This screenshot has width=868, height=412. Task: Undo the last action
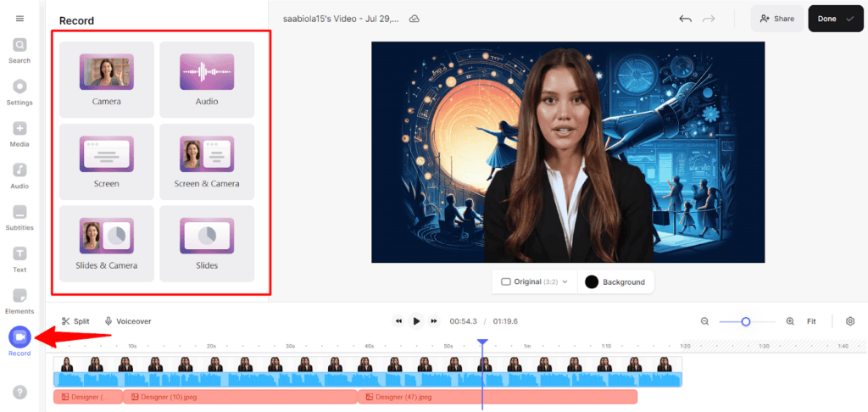685,19
